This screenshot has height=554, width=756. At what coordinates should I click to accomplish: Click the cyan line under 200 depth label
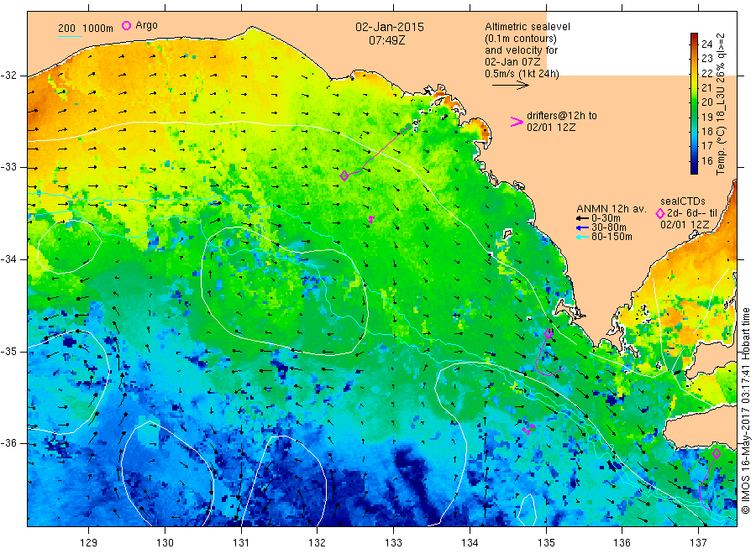click(70, 36)
